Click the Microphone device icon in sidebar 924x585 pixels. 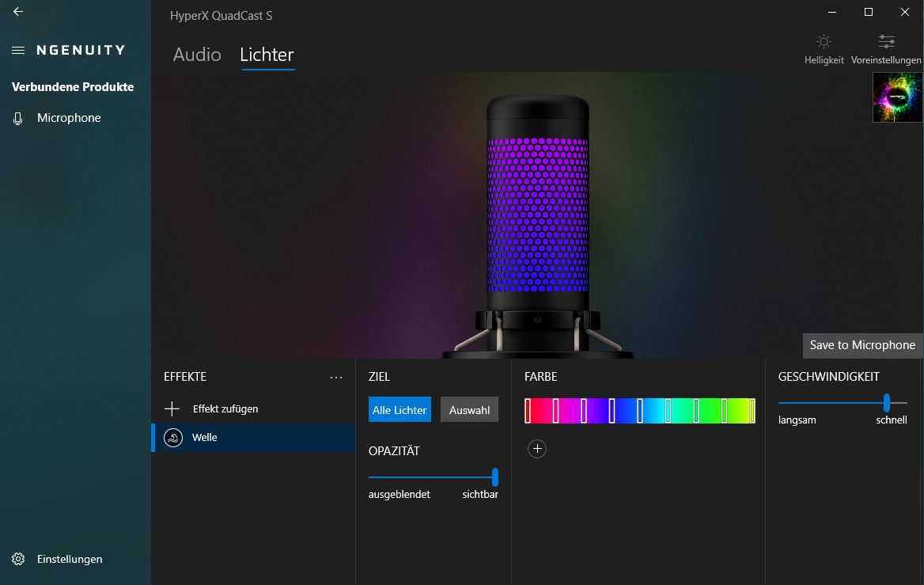(x=18, y=118)
